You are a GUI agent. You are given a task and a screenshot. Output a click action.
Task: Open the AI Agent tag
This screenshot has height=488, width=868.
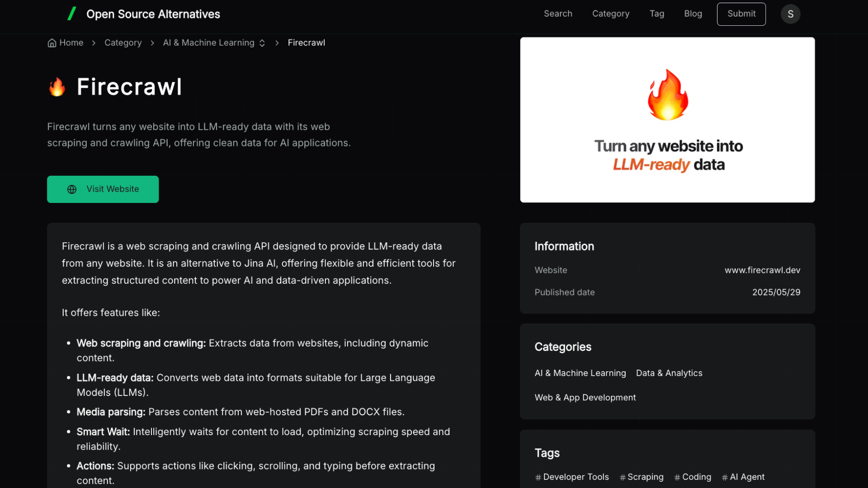[x=743, y=477]
